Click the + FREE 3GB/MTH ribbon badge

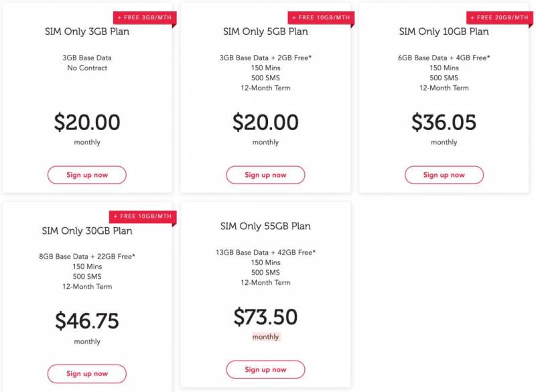(x=143, y=17)
